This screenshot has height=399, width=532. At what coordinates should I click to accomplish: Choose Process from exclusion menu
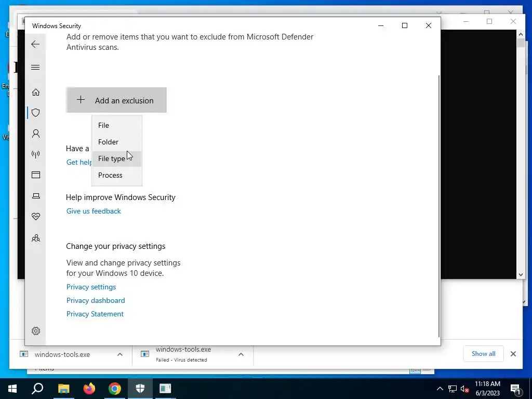(117, 175)
